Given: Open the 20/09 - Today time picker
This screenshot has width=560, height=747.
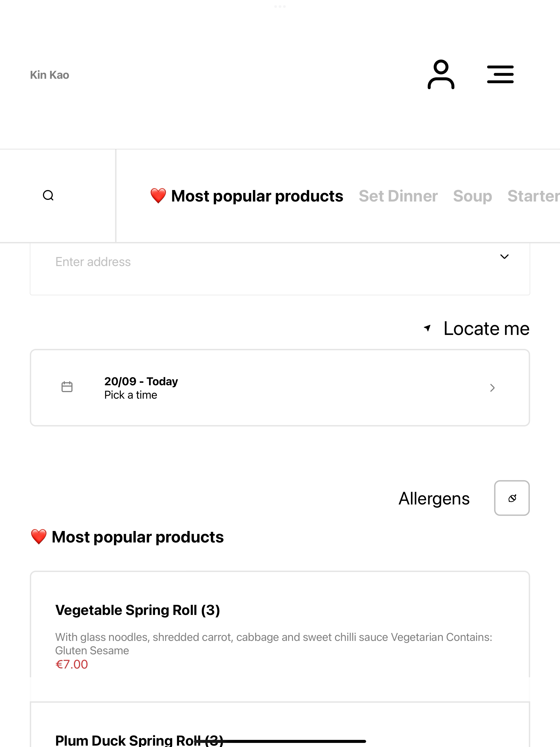Looking at the screenshot, I should tap(280, 388).
